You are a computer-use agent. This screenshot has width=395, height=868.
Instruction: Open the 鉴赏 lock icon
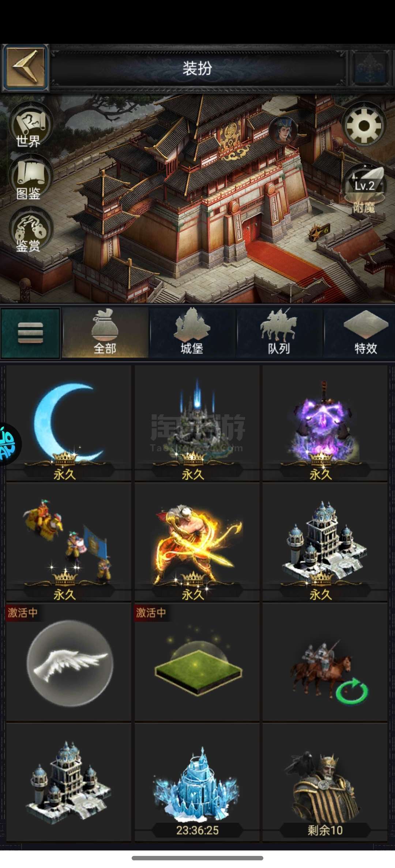[30, 231]
